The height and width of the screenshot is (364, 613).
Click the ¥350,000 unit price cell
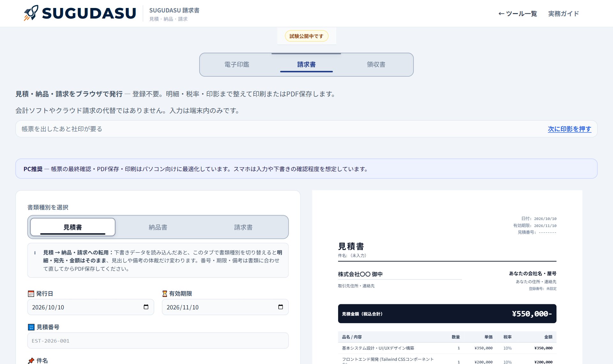483,348
